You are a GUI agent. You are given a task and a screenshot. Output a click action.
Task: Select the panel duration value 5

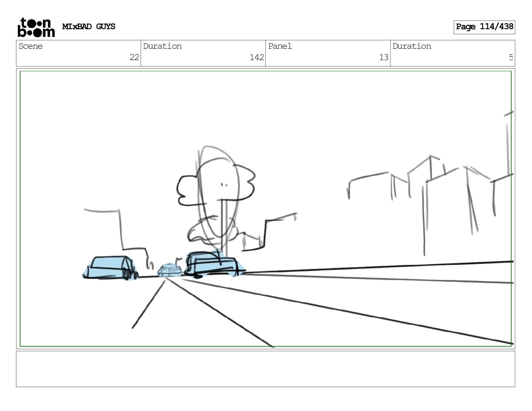511,57
